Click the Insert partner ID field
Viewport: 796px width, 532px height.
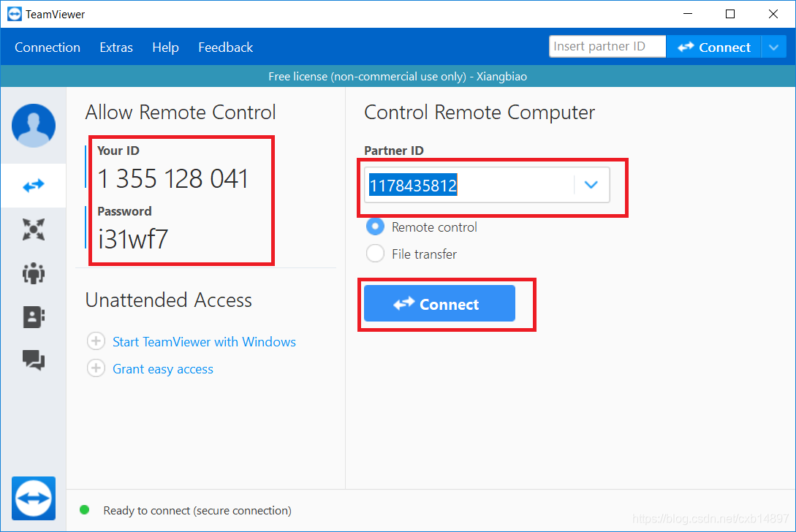[607, 47]
